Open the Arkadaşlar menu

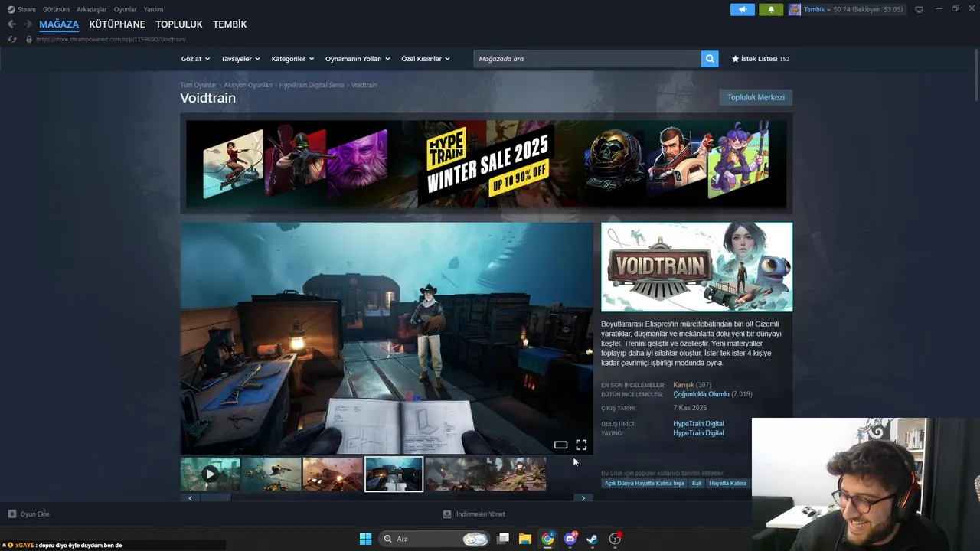pos(92,9)
